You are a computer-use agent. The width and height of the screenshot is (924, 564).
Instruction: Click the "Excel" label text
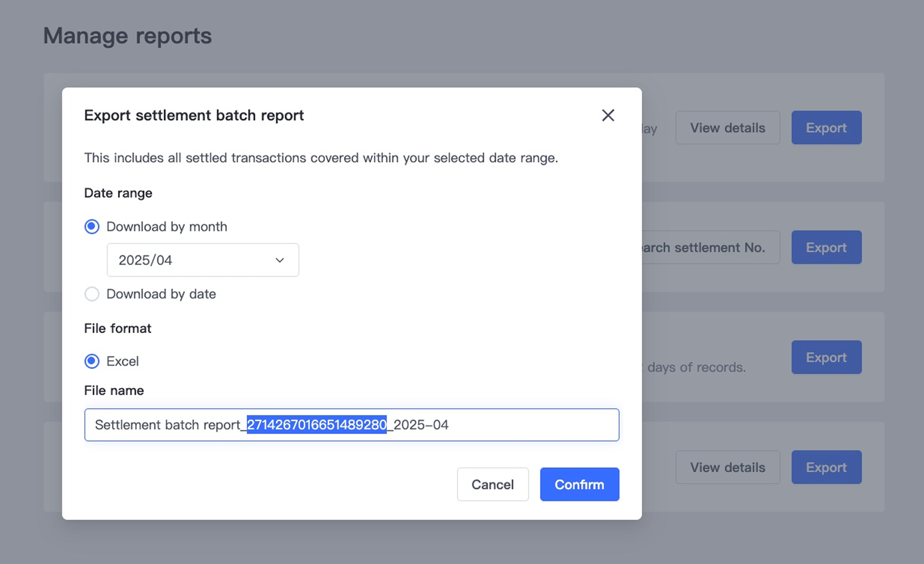coord(122,361)
